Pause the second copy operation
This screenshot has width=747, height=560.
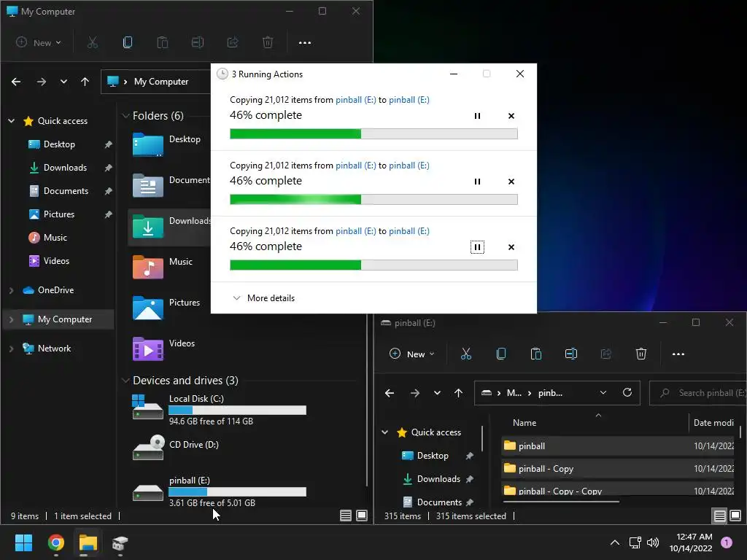pos(477,182)
